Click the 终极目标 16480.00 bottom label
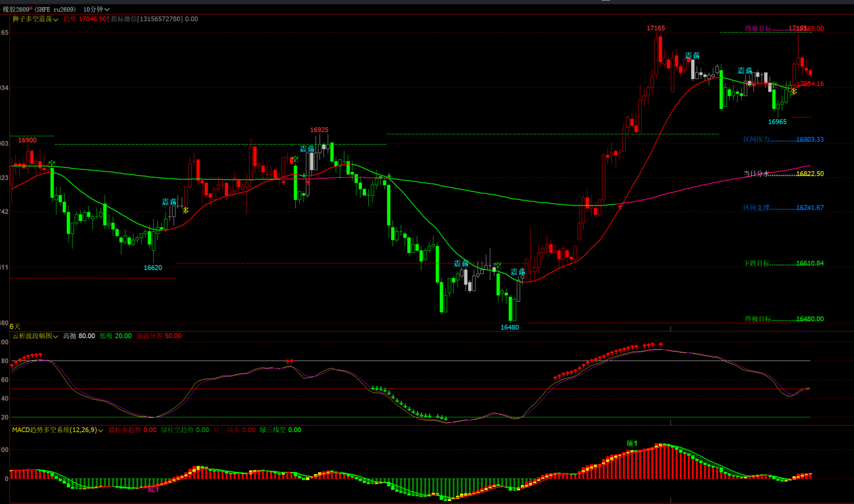This screenshot has height=504, width=854. tap(783, 319)
